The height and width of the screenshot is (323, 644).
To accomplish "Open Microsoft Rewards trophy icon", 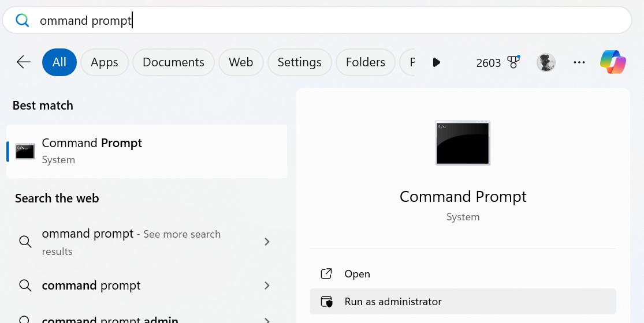I will pos(513,62).
